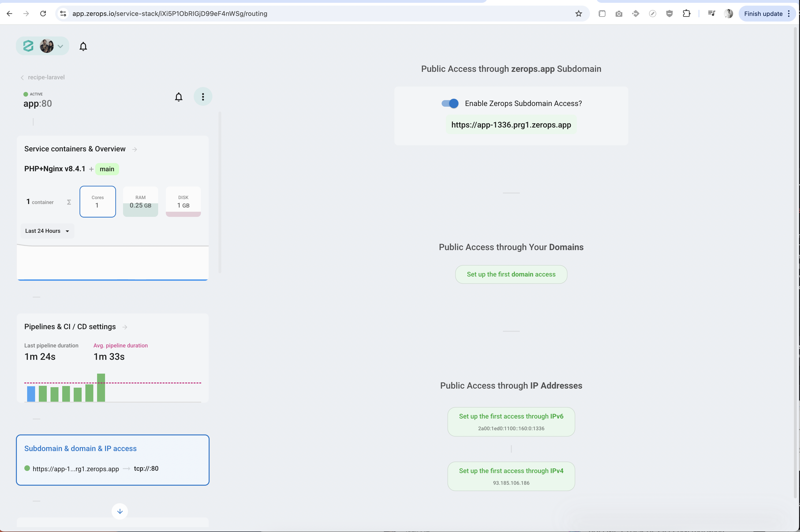The height and width of the screenshot is (532, 800).
Task: Click the tallest green pipeline bar
Action: [x=101, y=388]
